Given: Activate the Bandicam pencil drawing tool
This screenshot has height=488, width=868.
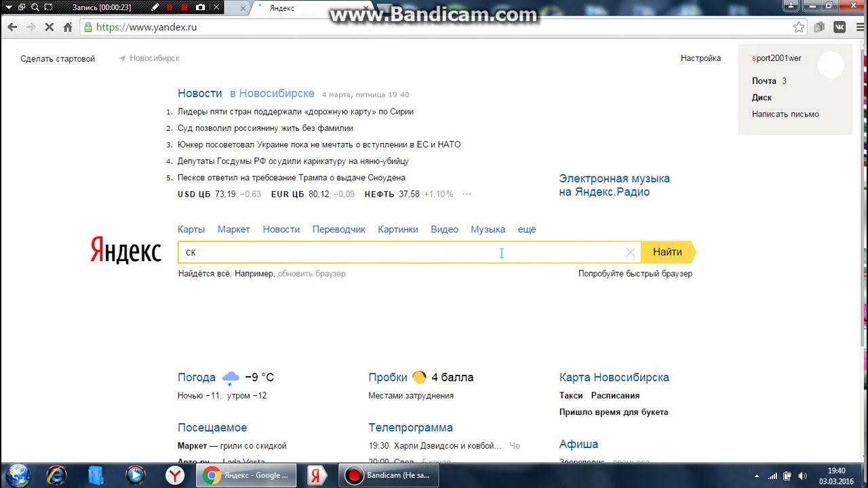Looking at the screenshot, I should (155, 7).
